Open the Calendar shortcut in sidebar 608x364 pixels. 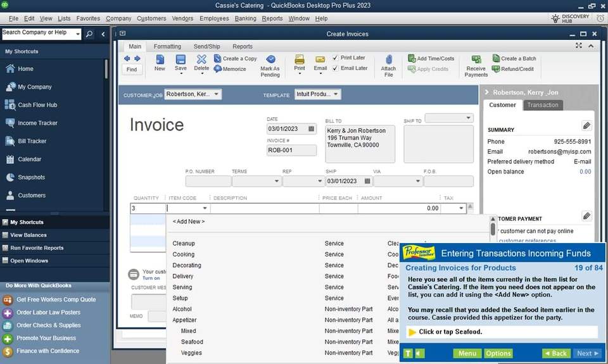[29, 160]
